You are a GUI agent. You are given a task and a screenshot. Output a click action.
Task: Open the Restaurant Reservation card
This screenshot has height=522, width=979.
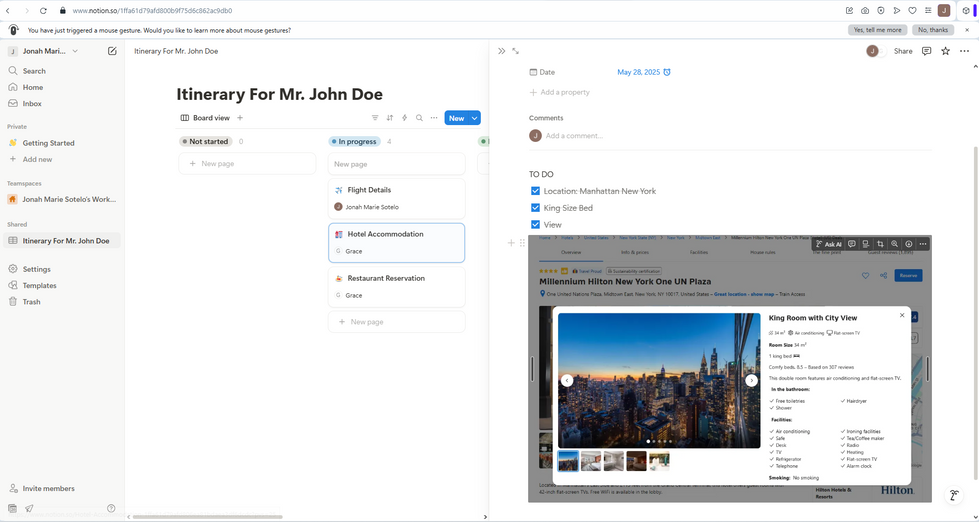coord(396,287)
